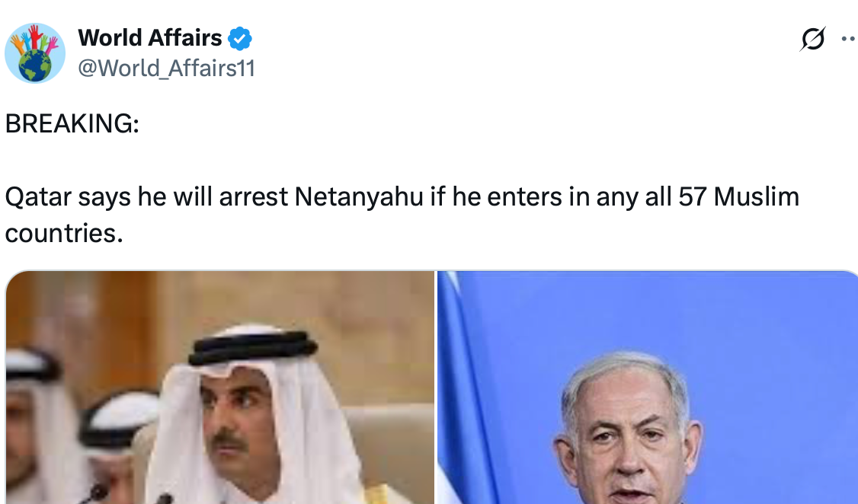Open the World Affairs profile avatar

pos(35,53)
